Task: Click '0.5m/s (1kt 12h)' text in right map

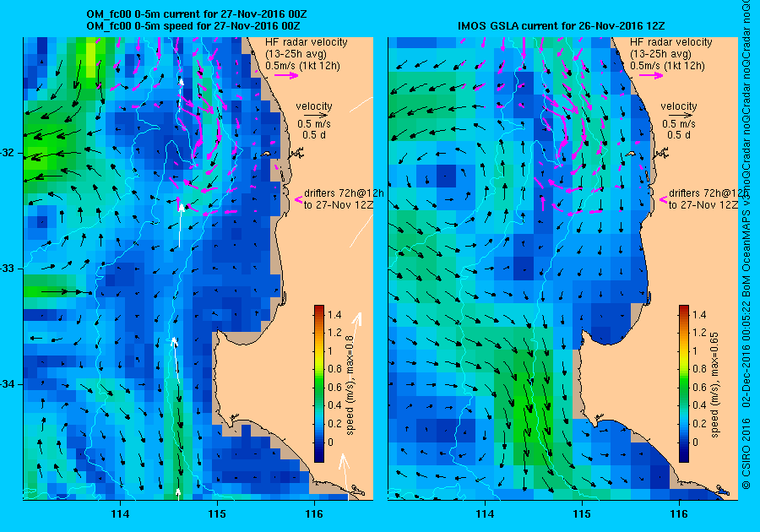Action: [667, 65]
